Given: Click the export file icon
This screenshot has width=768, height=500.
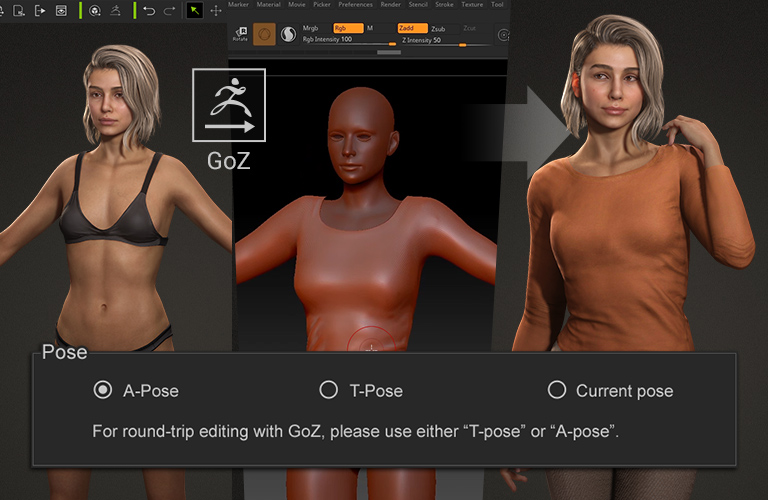Looking at the screenshot, I should [x=40, y=11].
